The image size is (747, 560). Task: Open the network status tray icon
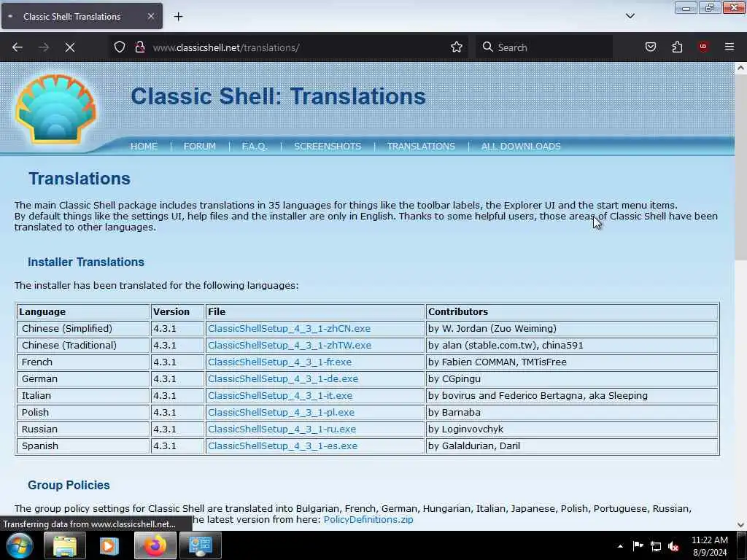pos(656,546)
